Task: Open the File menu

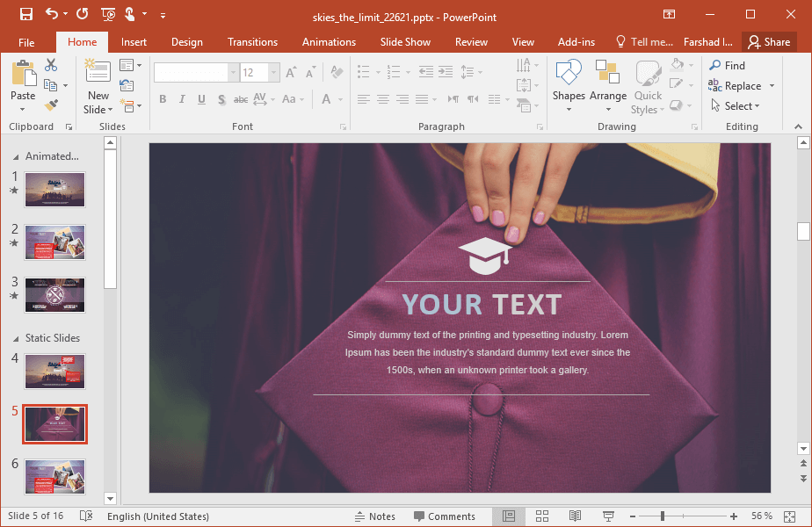Action: [x=26, y=42]
